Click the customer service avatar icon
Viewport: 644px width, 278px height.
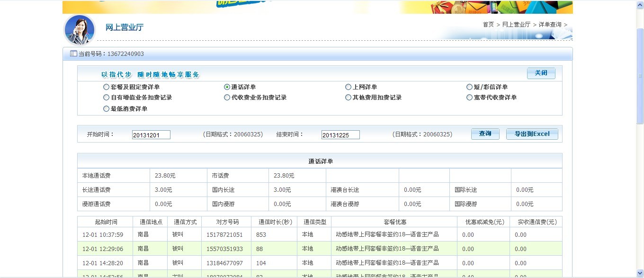point(80,29)
